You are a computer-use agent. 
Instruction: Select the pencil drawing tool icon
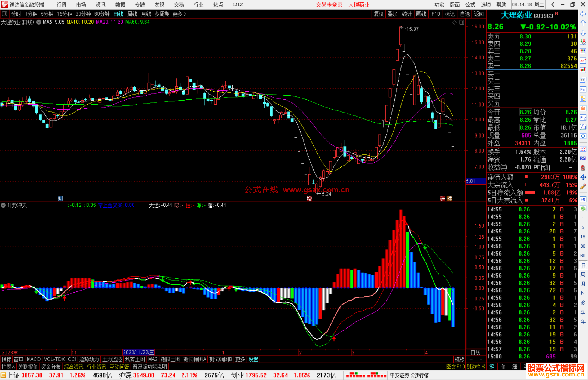pyautogui.click(x=583, y=187)
